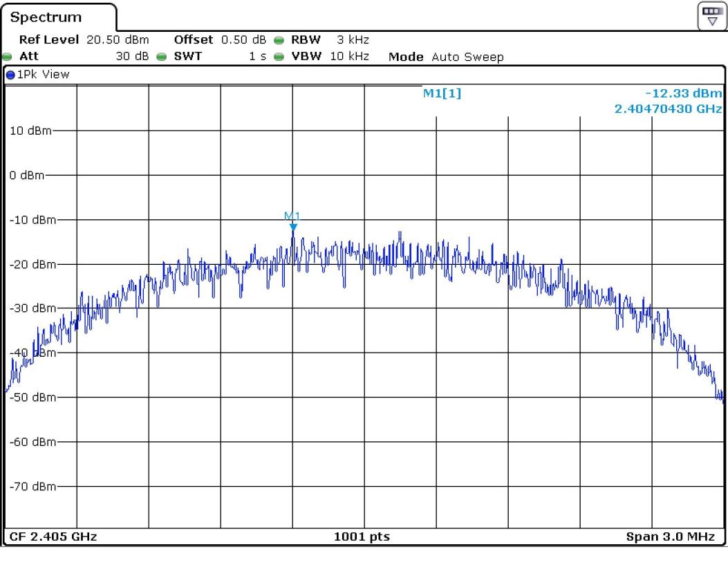This screenshot has height=567, width=728.
Task: Click the -70 dBm axis label
Action: pyautogui.click(x=32, y=487)
